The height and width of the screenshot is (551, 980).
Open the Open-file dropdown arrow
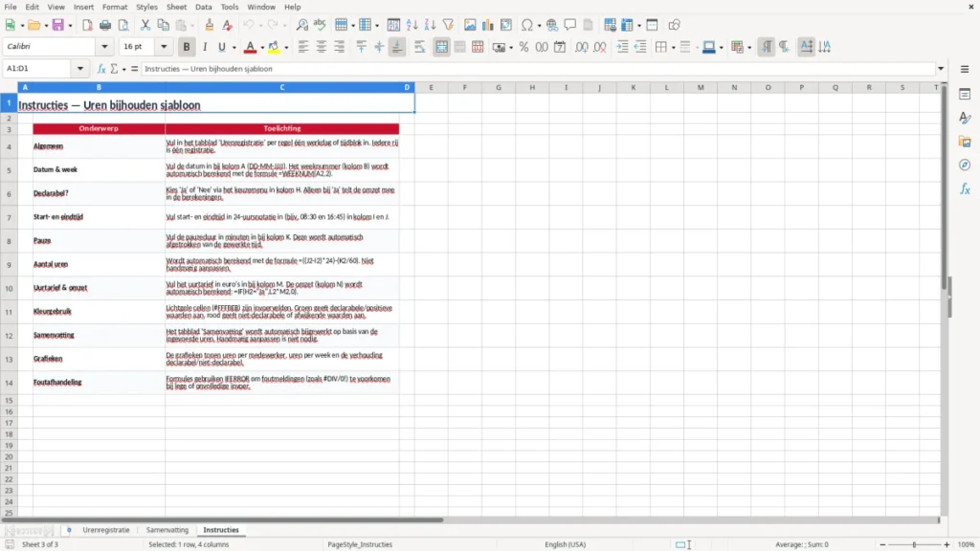point(46,26)
